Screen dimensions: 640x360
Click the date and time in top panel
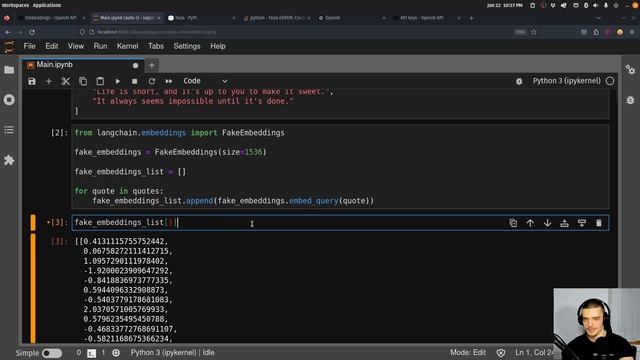coord(504,5)
